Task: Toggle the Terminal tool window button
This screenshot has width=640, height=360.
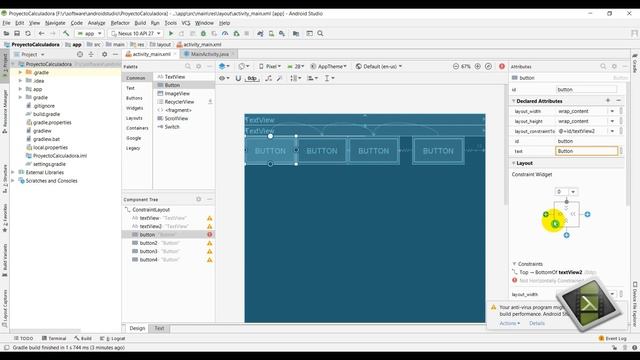Action: pos(54,338)
